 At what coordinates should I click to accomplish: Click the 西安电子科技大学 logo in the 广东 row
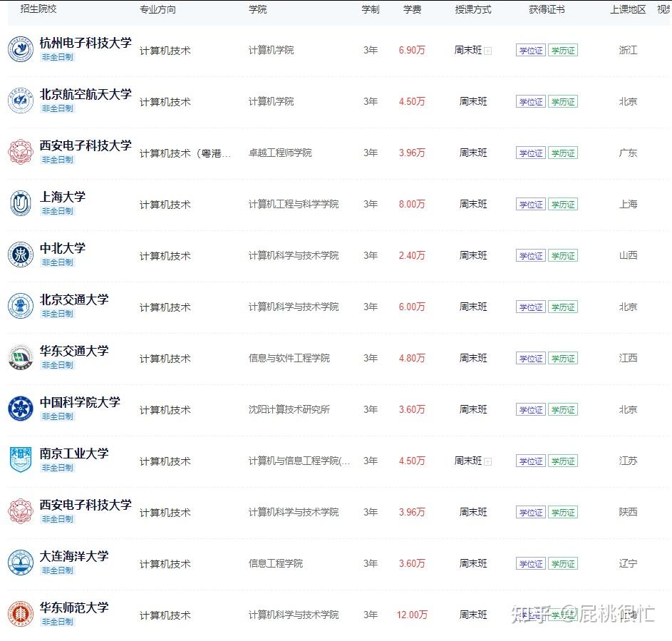point(21,152)
